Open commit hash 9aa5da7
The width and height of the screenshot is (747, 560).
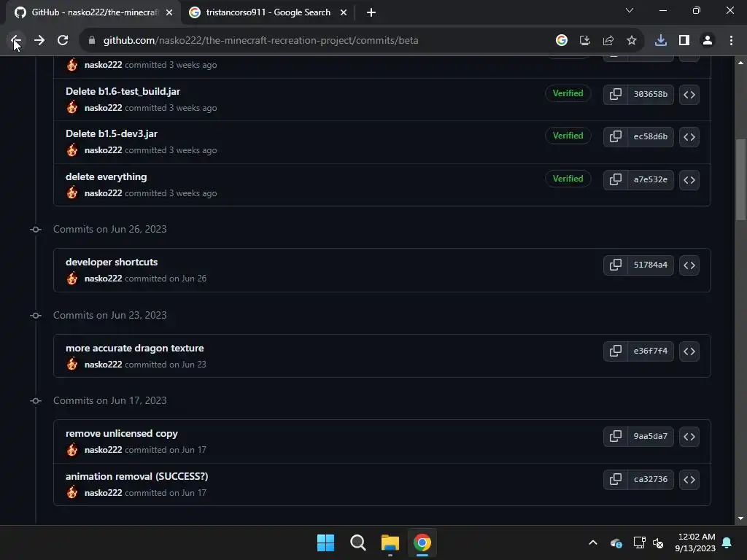(650, 437)
